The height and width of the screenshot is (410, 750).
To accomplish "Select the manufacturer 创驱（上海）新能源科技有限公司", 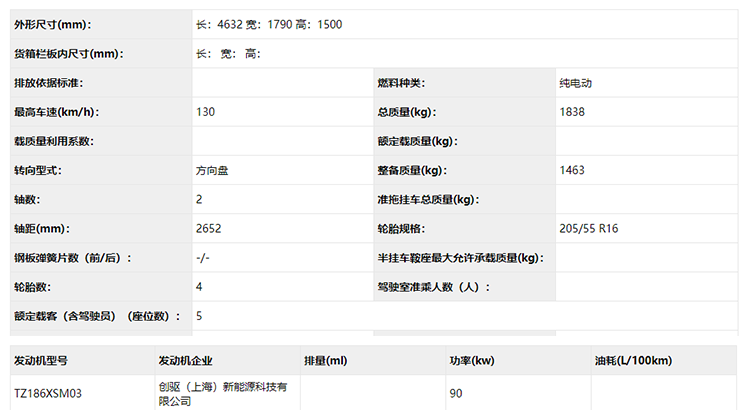I will click(223, 394).
